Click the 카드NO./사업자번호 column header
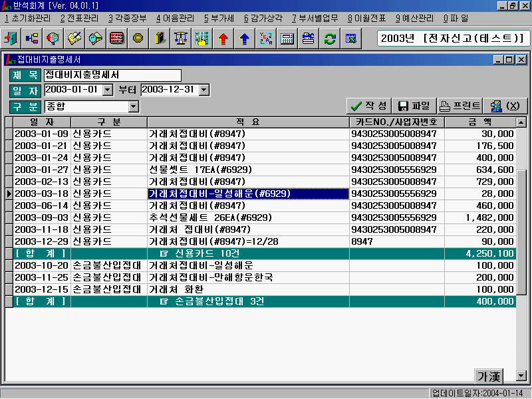The height and width of the screenshot is (399, 532). (x=397, y=122)
